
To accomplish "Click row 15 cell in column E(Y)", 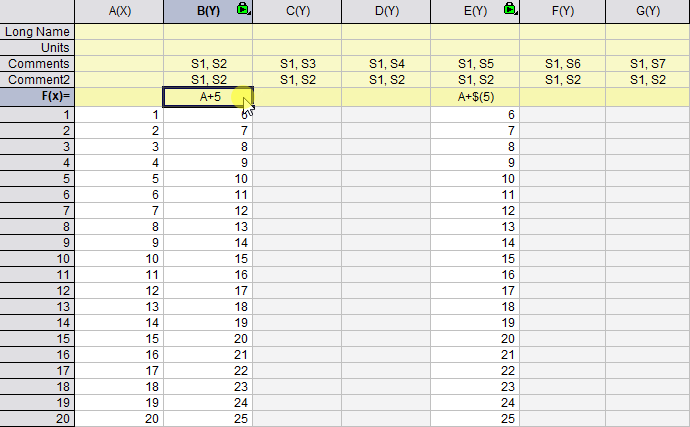I will tap(475, 338).
